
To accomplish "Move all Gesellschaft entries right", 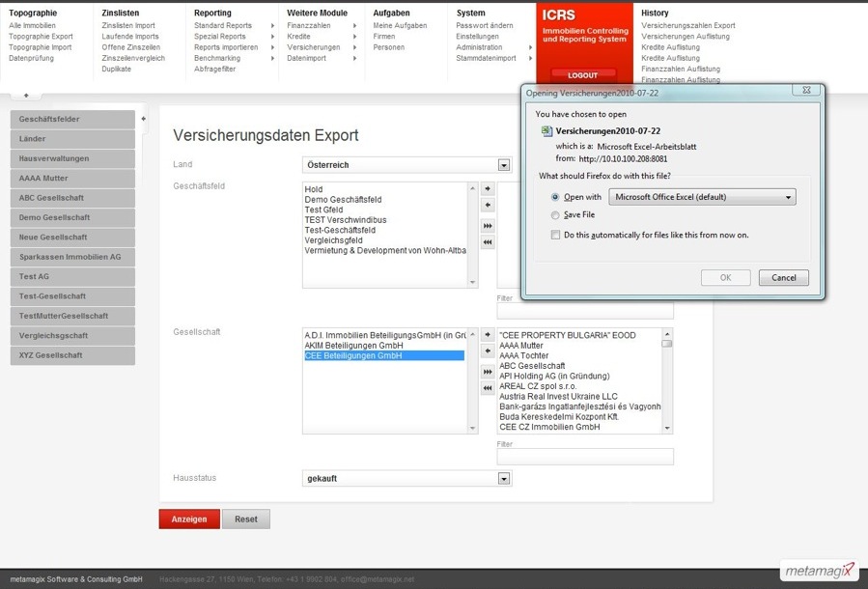I will click(x=488, y=372).
